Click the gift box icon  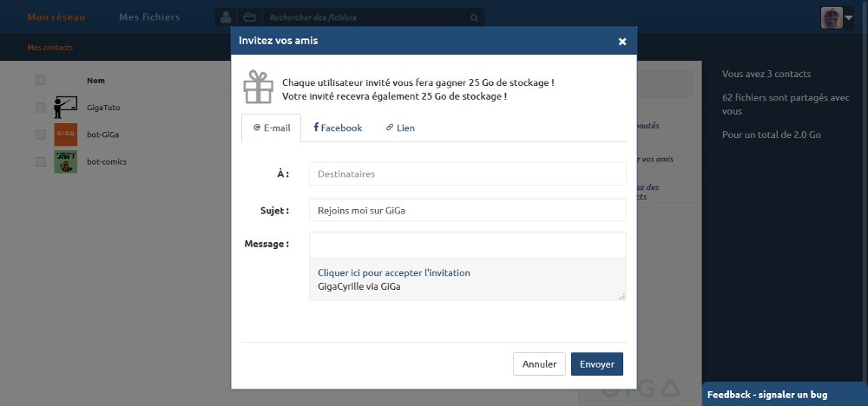259,87
